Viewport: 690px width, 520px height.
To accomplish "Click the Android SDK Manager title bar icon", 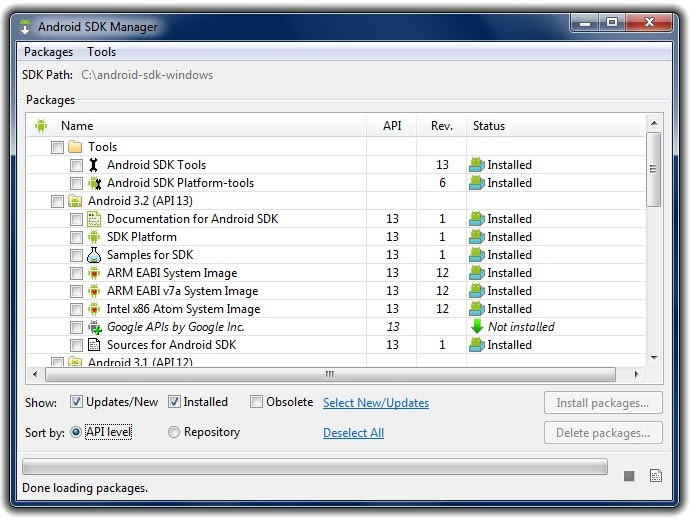I will coord(25,27).
